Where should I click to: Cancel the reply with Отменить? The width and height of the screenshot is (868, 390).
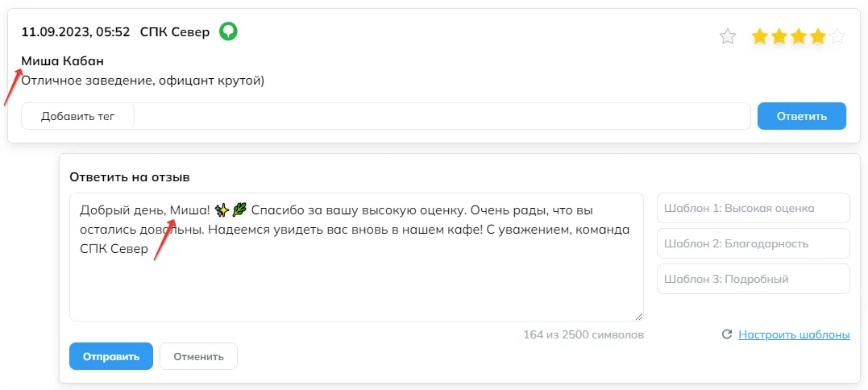[x=199, y=356]
